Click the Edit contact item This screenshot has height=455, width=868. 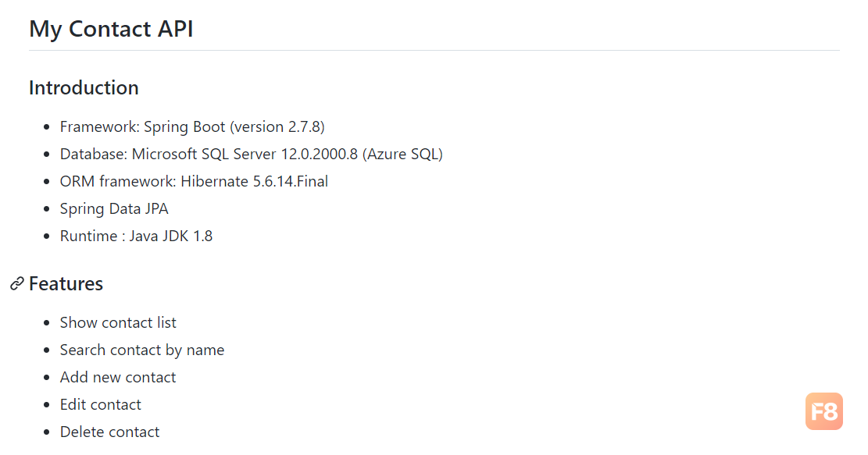pyautogui.click(x=100, y=405)
